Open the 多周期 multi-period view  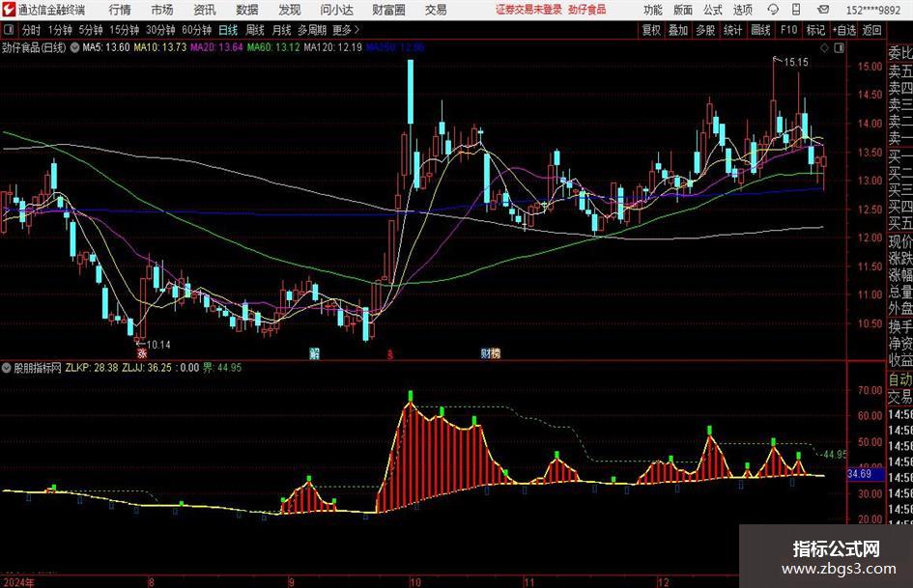pyautogui.click(x=312, y=30)
